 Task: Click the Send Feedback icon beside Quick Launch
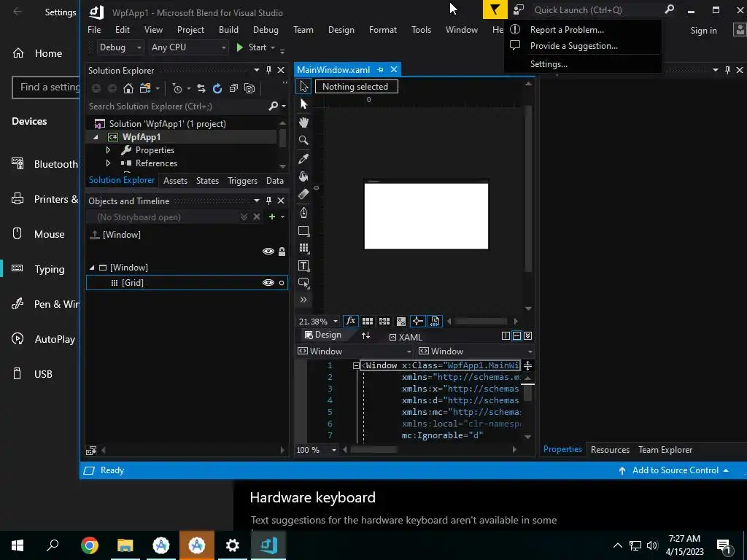[519, 9]
